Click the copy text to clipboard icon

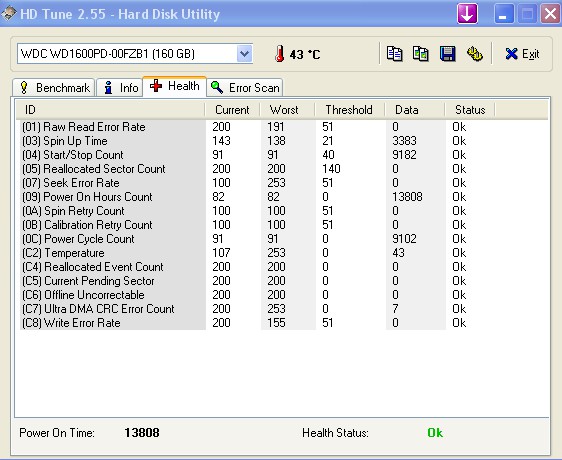(x=394, y=54)
